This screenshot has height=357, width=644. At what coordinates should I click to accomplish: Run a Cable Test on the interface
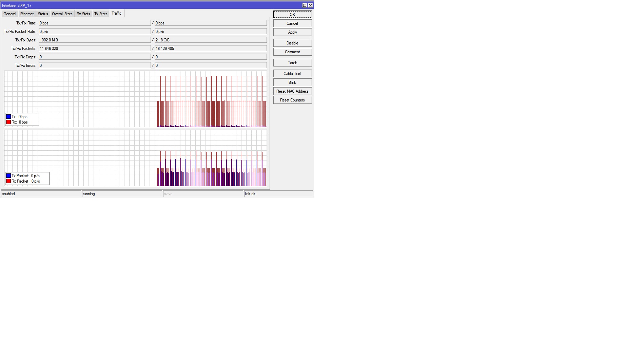coord(292,73)
